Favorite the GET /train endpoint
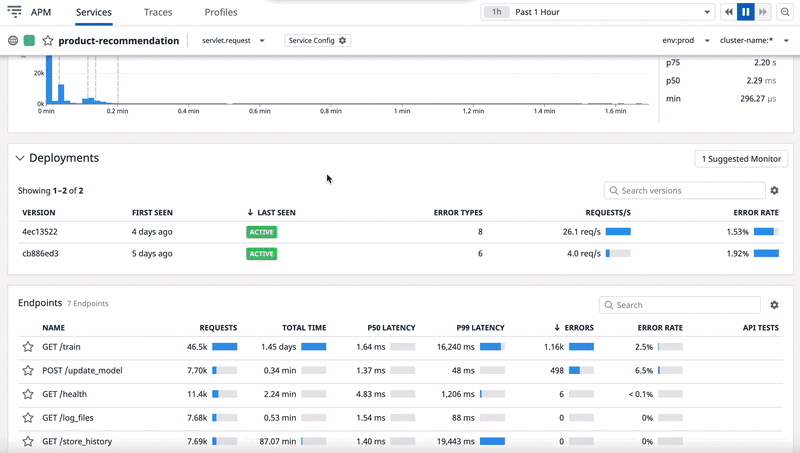This screenshot has width=800, height=453. (28, 347)
